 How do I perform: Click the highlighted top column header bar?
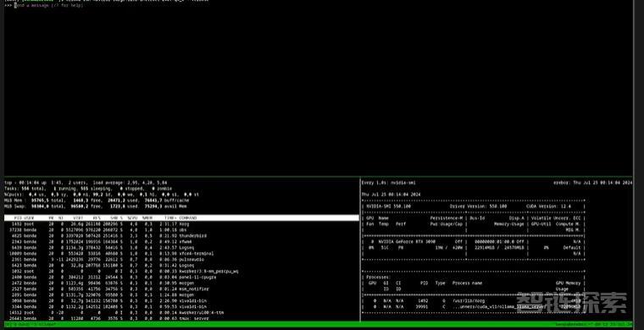(x=181, y=217)
